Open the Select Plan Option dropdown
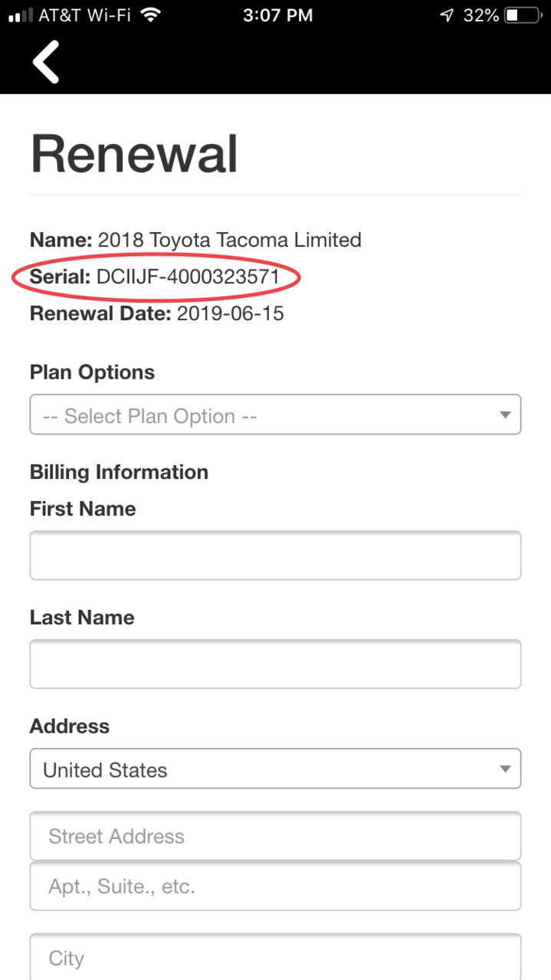551x980 pixels. pyautogui.click(x=275, y=415)
